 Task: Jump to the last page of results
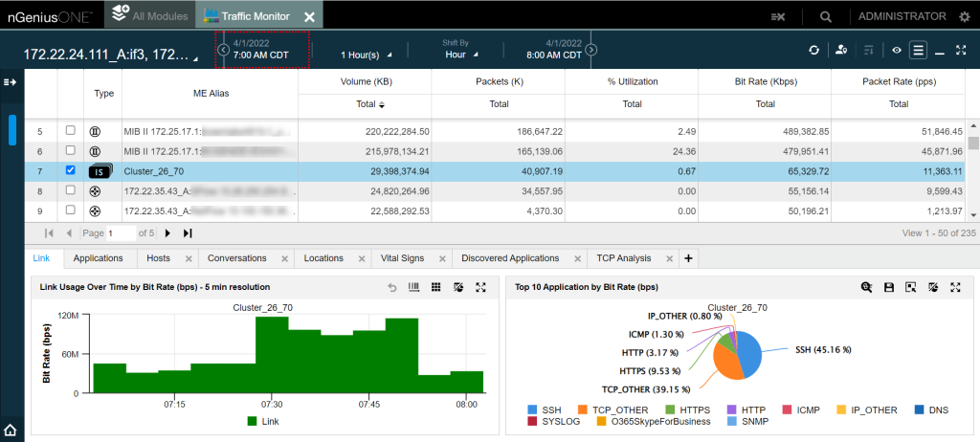coord(188,233)
